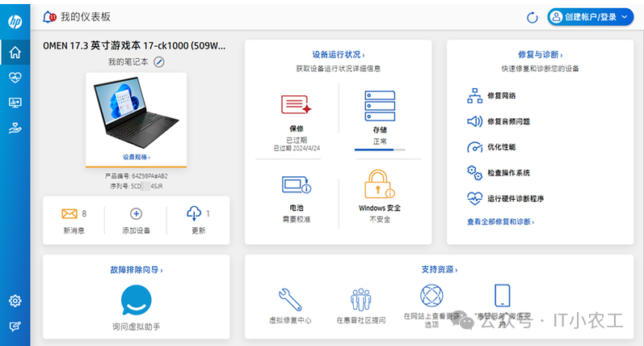Click the OMEN 17.3 device name title
The width and height of the screenshot is (644, 346).
(134, 45)
